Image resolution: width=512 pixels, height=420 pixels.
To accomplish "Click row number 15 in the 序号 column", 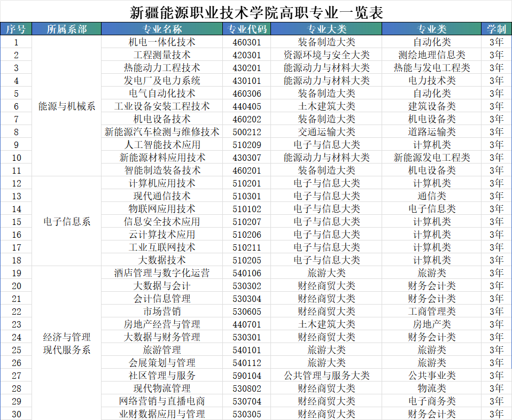I will click(x=16, y=222).
